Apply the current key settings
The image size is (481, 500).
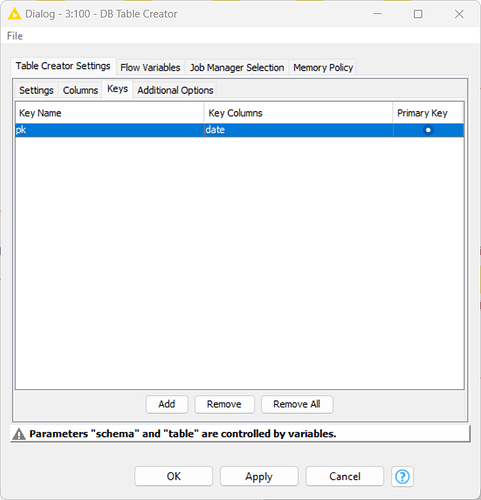pos(259,476)
